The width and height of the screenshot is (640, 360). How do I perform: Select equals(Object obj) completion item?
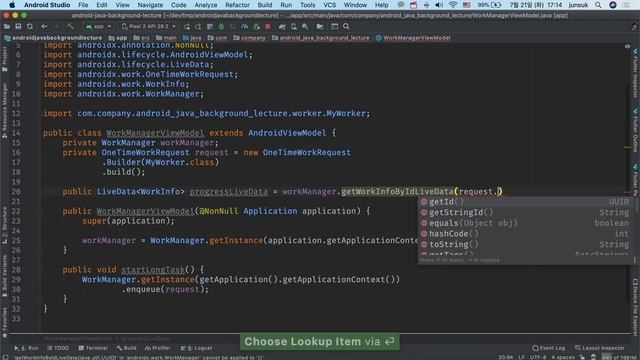pyautogui.click(x=525, y=223)
